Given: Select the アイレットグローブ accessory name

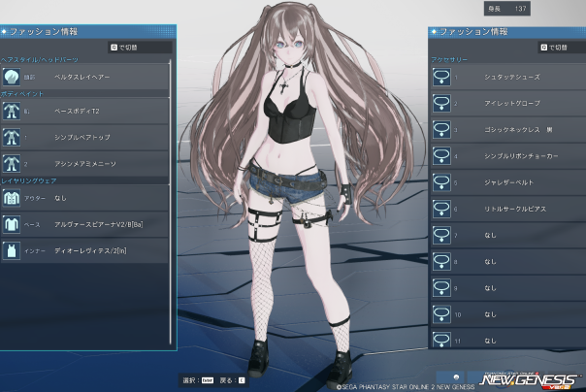Looking at the screenshot, I should 512,103.
